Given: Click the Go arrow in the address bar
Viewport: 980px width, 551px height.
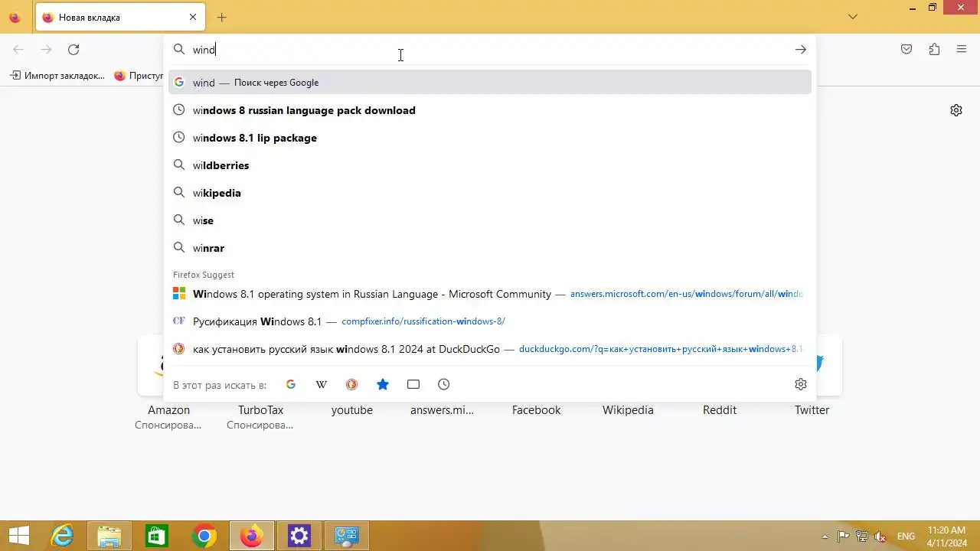Looking at the screenshot, I should tap(800, 50).
